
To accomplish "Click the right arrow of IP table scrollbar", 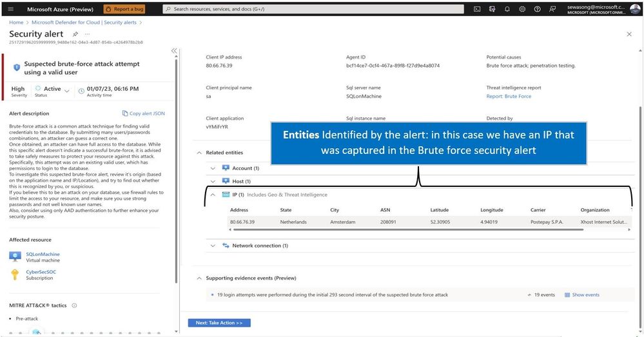I will [x=629, y=229].
